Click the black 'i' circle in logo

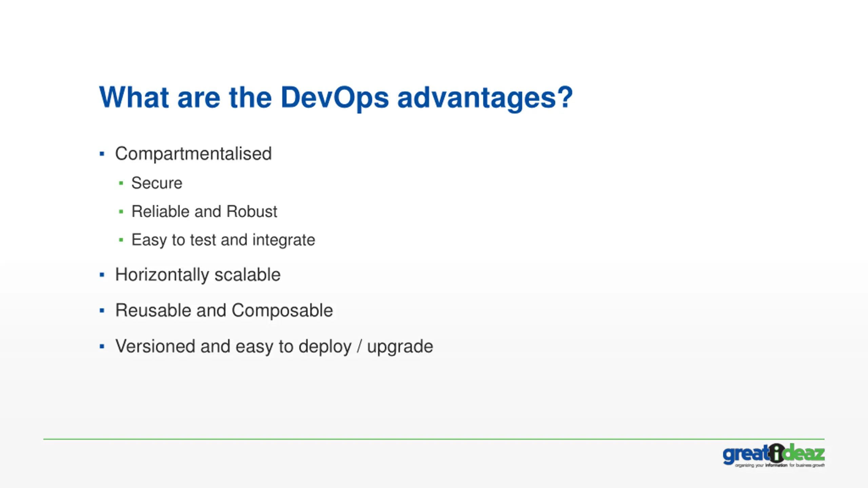[776, 453]
